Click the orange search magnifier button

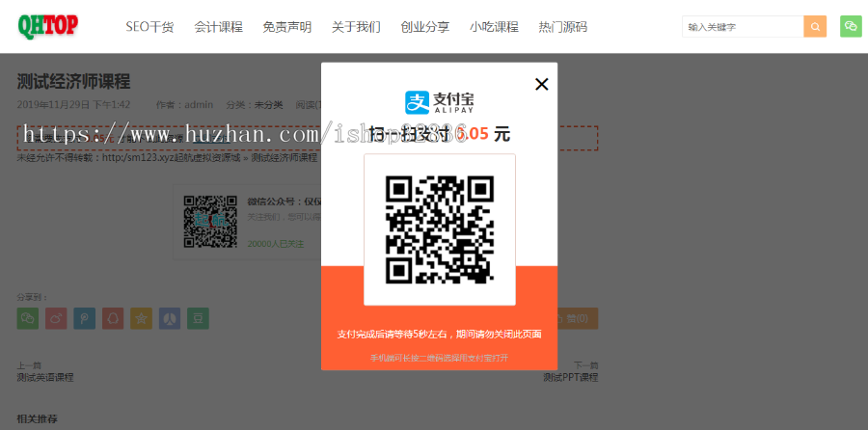pyautogui.click(x=815, y=27)
